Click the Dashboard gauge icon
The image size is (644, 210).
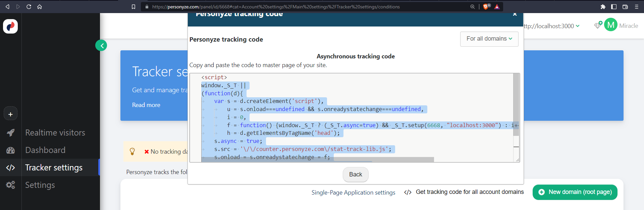click(11, 150)
